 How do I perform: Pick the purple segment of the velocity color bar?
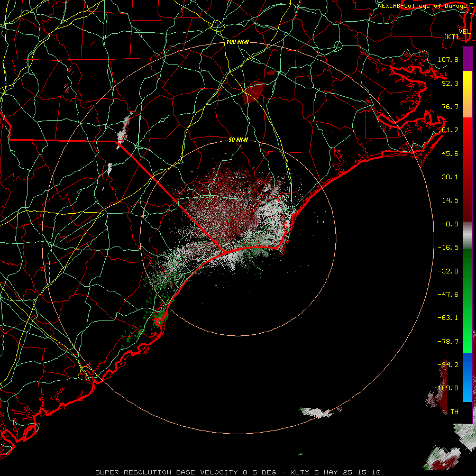tap(467, 59)
